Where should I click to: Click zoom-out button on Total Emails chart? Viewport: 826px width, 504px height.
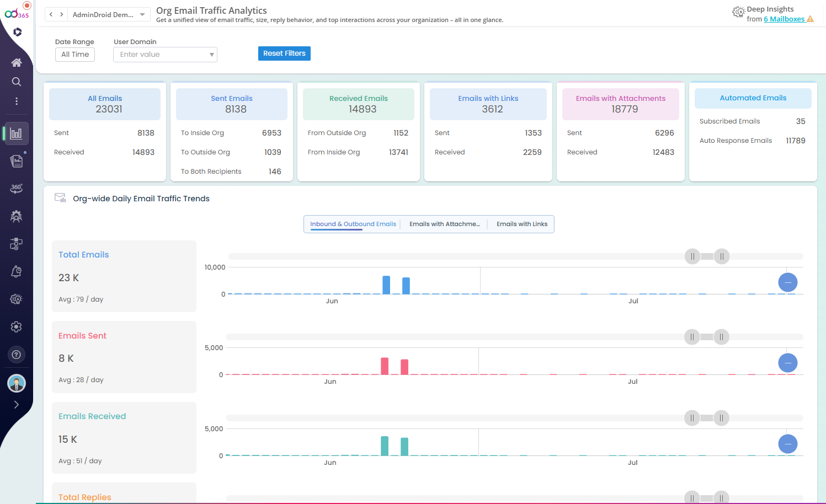787,282
